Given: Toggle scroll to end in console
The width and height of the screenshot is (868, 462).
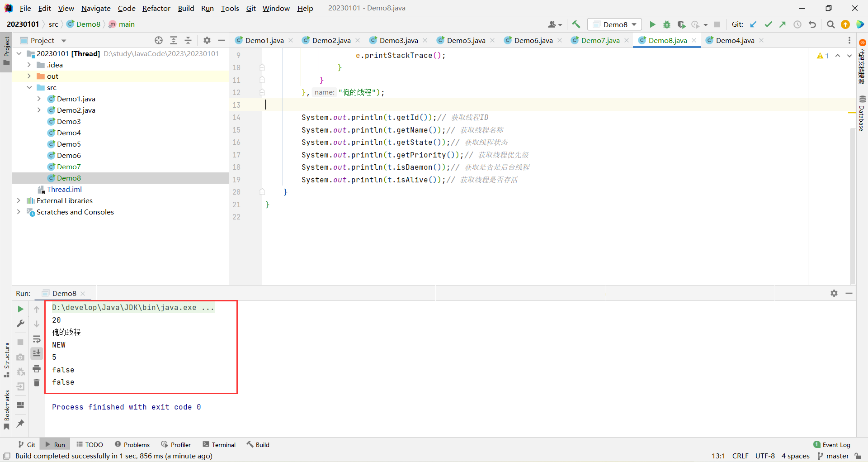Looking at the screenshot, I should [37, 353].
